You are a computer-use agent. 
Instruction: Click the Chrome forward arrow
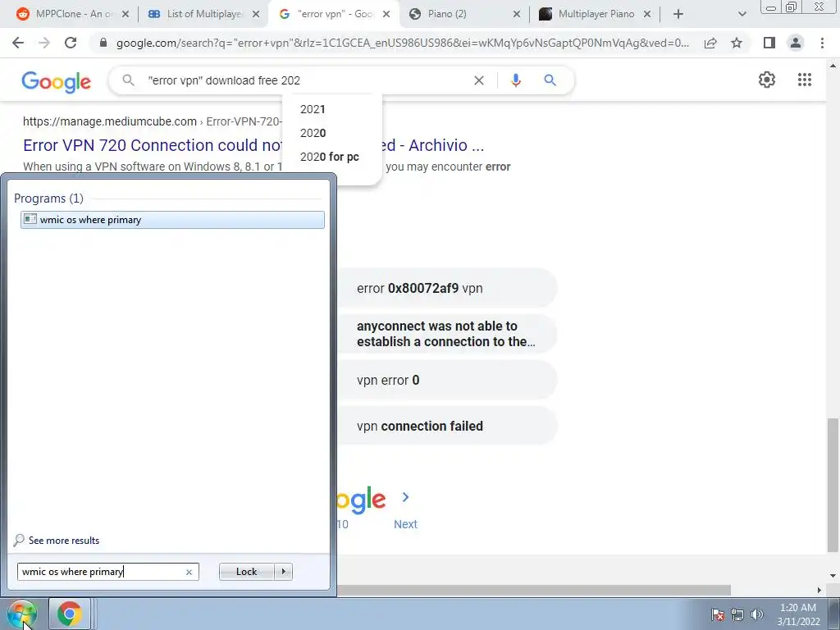click(x=44, y=43)
